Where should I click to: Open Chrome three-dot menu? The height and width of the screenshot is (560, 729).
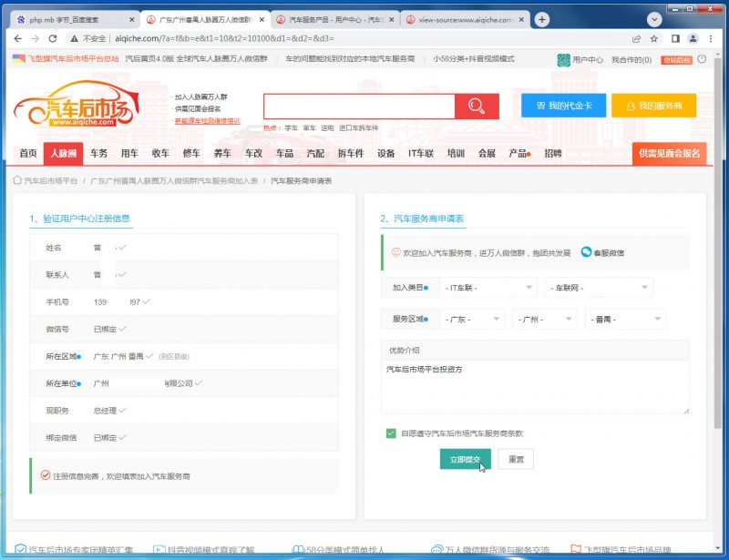[711, 38]
